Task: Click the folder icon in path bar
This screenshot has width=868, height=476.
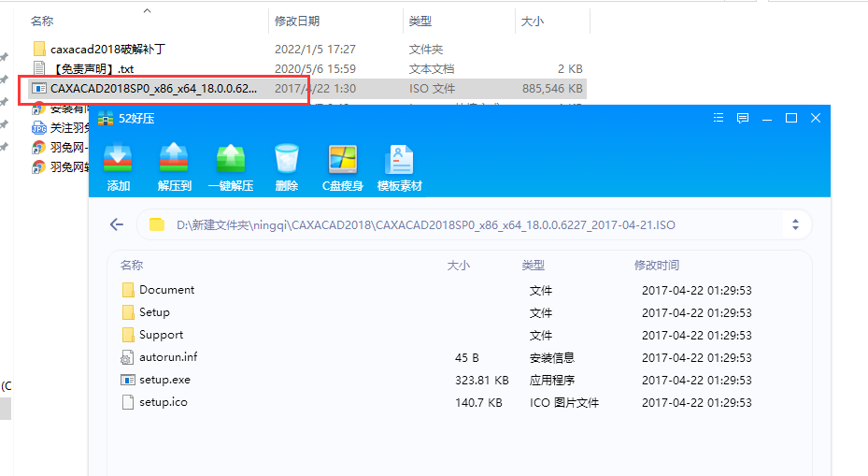Action: tap(157, 224)
